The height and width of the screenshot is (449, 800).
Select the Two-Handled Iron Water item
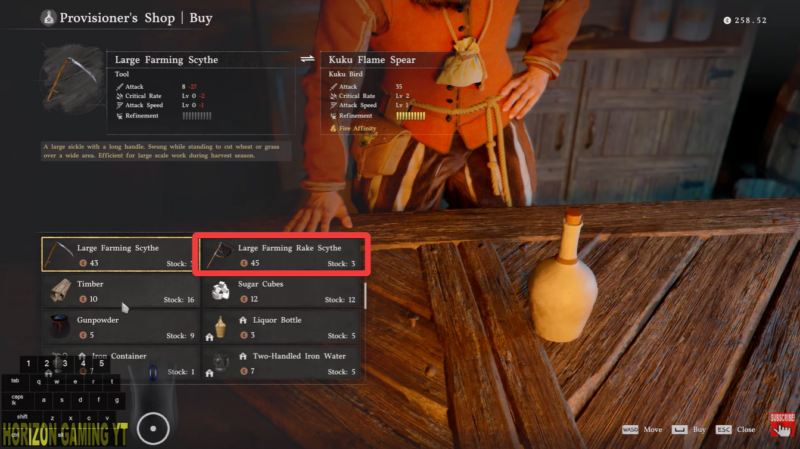(282, 363)
